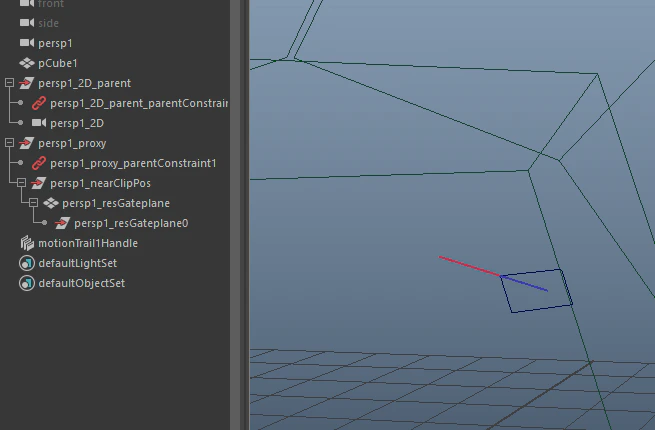Select the persp1_2D camera node
Image resolution: width=655 pixels, height=430 pixels.
(x=77, y=123)
